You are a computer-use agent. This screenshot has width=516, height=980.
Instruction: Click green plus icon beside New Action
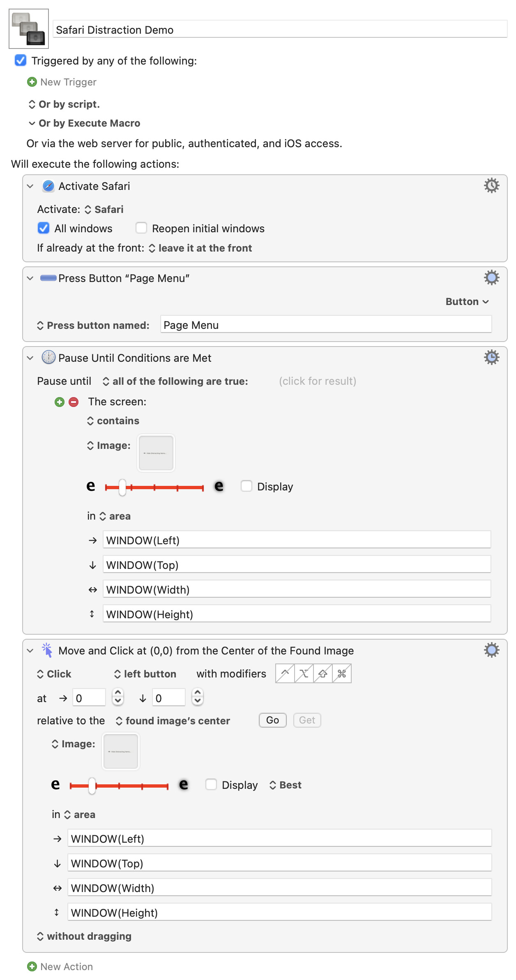pos(32,966)
